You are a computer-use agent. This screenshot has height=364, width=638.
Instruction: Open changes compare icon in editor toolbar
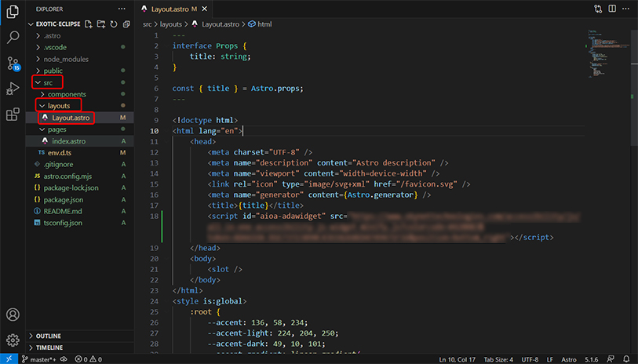[599, 9]
